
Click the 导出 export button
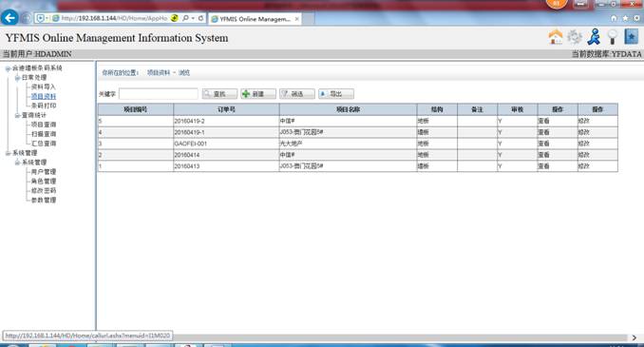[336, 94]
